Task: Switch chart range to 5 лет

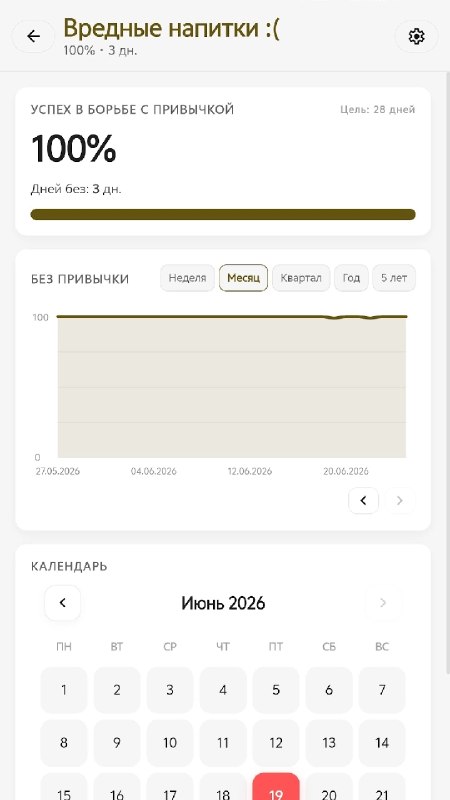Action: [394, 278]
